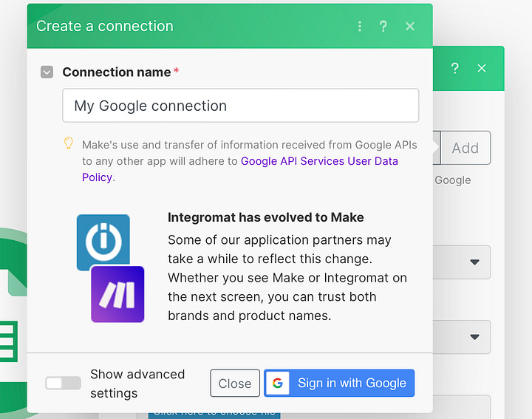Close the background module panel
This screenshot has width=532, height=419.
coord(482,68)
